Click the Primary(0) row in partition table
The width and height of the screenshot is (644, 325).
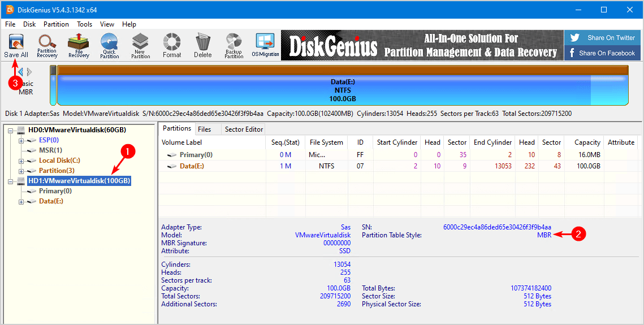399,155
